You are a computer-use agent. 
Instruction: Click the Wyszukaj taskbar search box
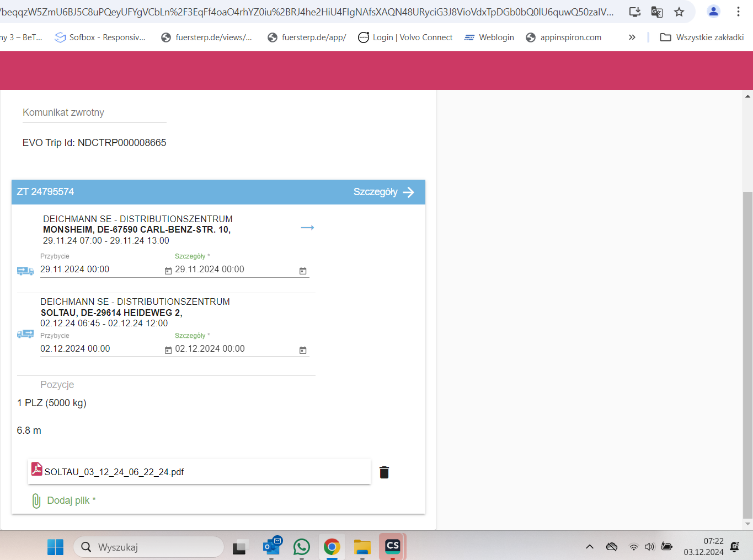coord(148,547)
